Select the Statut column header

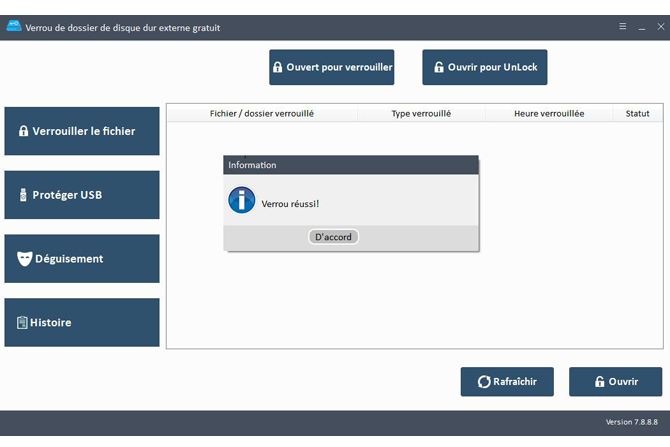tap(637, 114)
